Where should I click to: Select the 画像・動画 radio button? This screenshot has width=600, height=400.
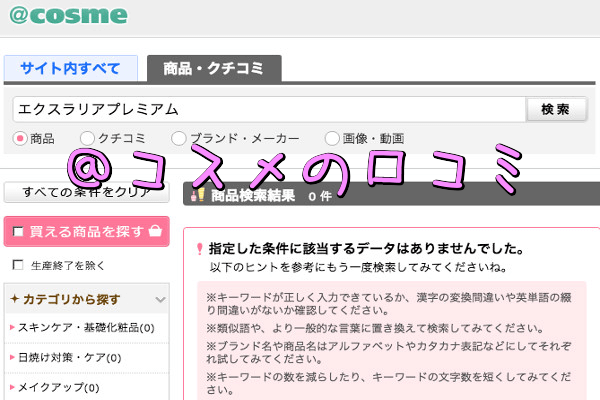[332, 138]
